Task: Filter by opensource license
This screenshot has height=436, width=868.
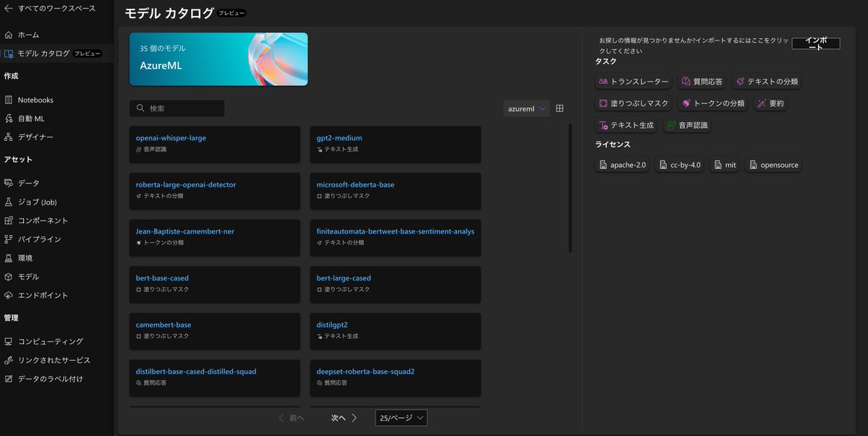Action: 773,165
